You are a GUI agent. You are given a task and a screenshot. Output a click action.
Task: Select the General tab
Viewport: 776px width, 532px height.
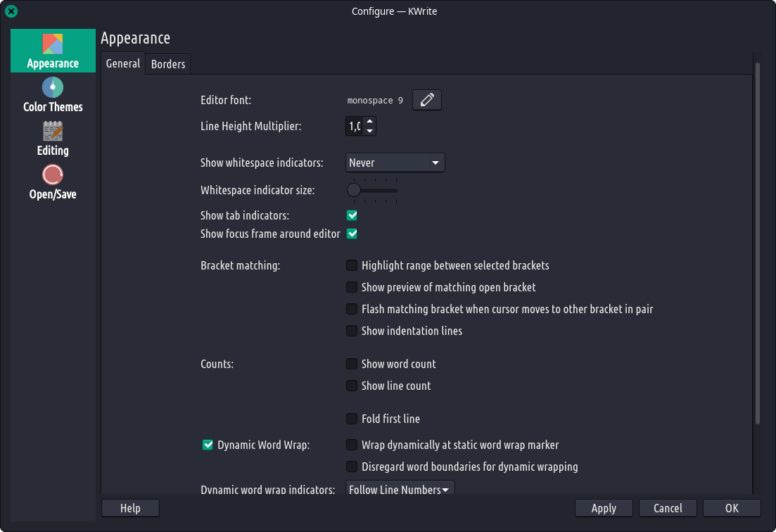coord(123,63)
